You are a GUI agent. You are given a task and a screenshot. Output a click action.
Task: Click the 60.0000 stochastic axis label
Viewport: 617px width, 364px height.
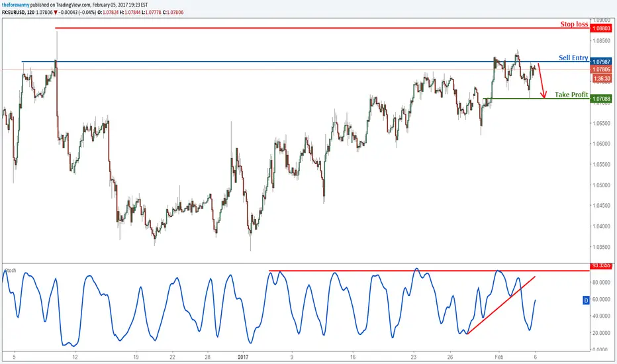pyautogui.click(x=602, y=299)
